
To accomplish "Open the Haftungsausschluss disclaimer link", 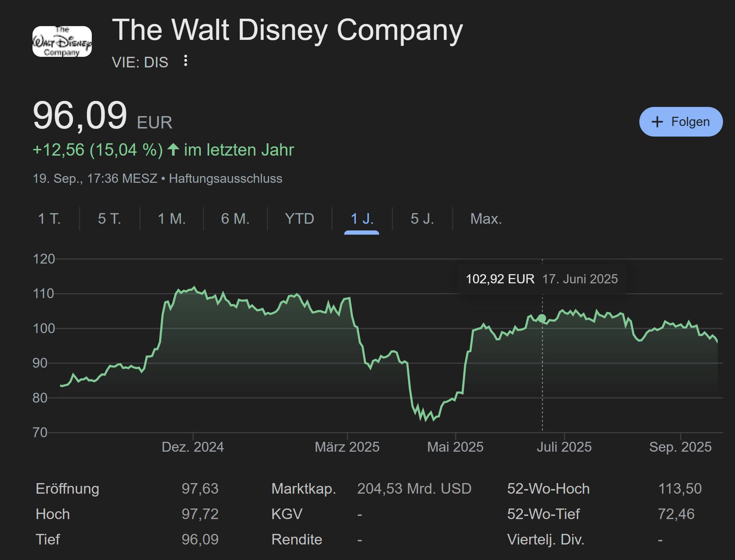I will pos(226,179).
